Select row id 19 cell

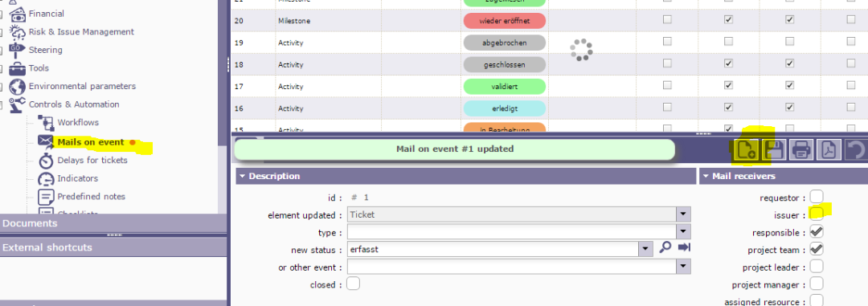(252, 43)
